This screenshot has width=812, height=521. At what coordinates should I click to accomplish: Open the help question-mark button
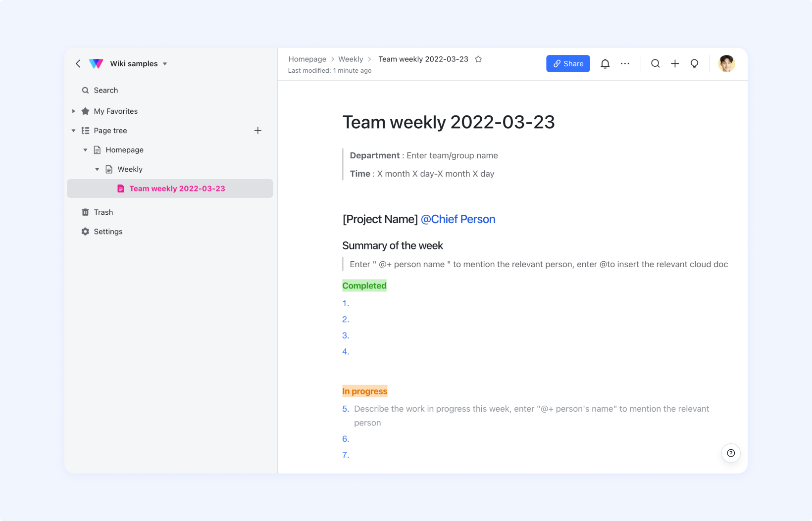731,453
